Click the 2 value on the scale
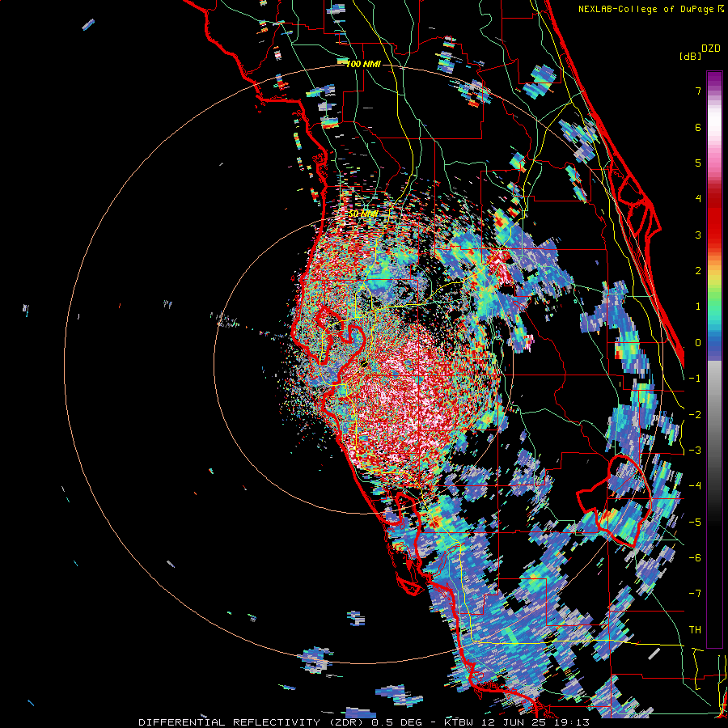Viewport: 728px width, 728px height. pos(698,271)
